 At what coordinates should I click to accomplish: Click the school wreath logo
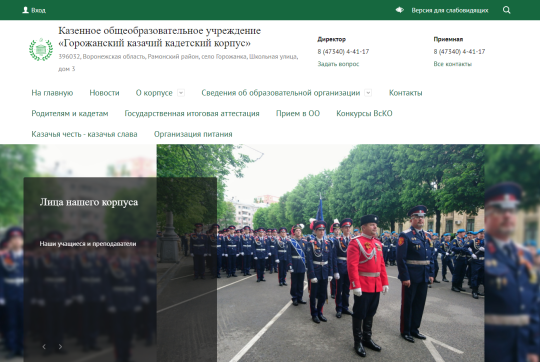pos(41,49)
